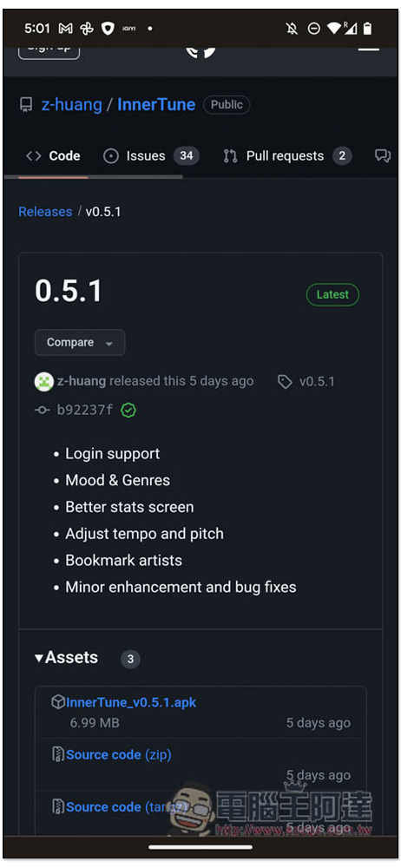Tap the green verified commit badge
The image size is (401, 868).
pyautogui.click(x=128, y=411)
